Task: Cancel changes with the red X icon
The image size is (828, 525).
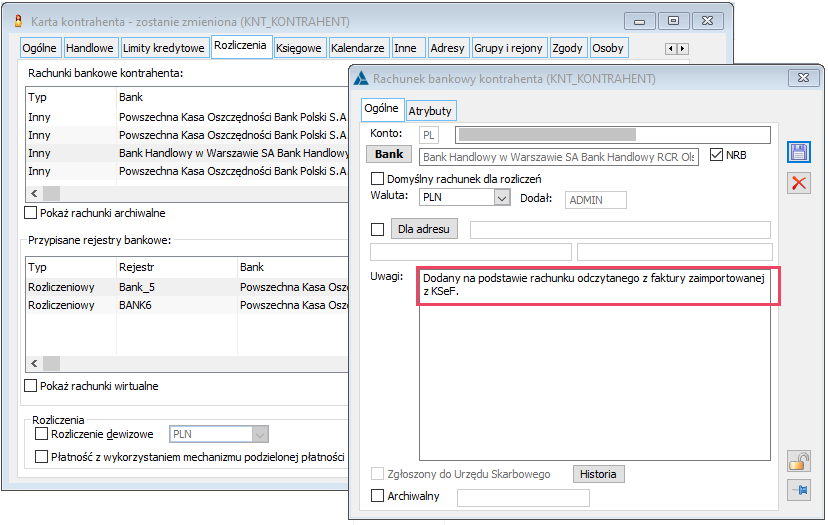Action: coord(798,183)
